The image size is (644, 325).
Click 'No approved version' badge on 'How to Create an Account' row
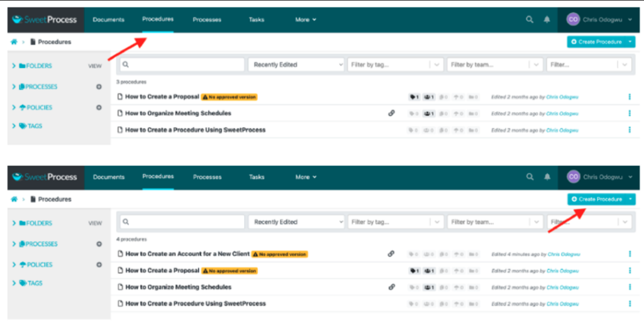(x=279, y=254)
